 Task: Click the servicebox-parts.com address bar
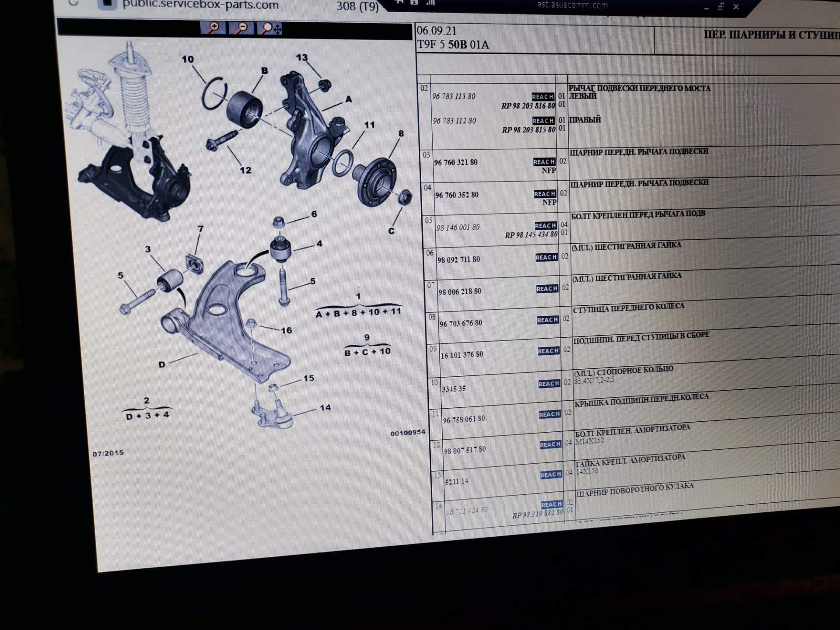(x=200, y=5)
